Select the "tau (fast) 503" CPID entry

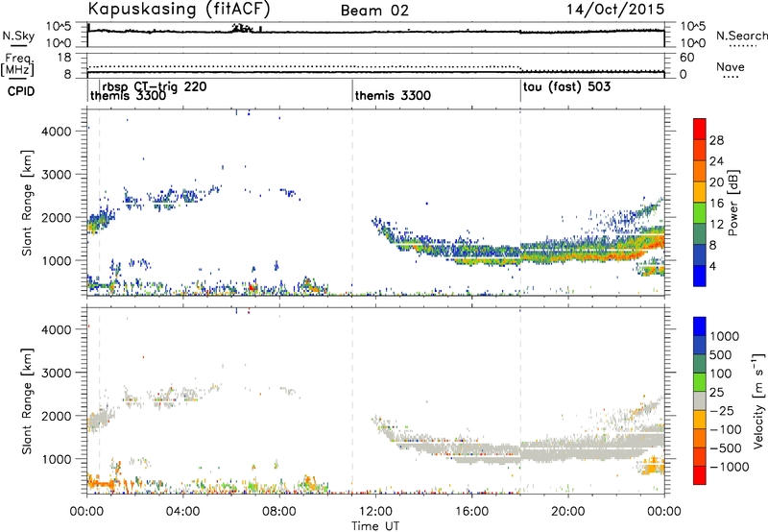click(566, 87)
